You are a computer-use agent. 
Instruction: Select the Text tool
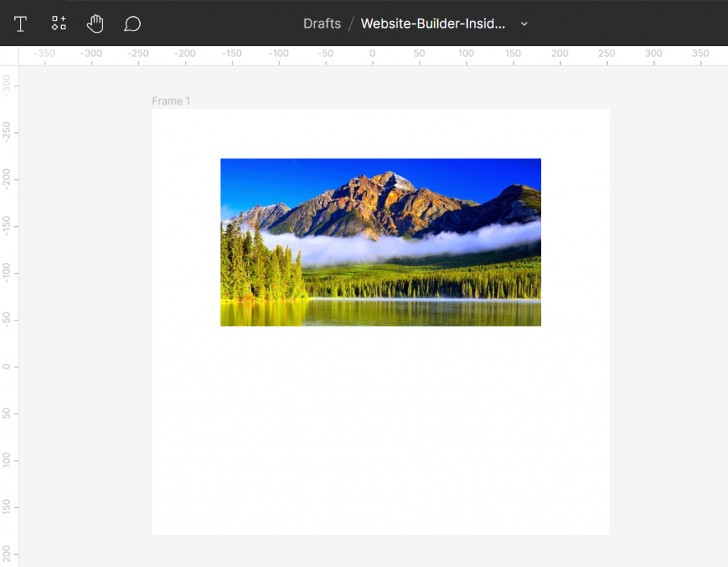point(21,23)
